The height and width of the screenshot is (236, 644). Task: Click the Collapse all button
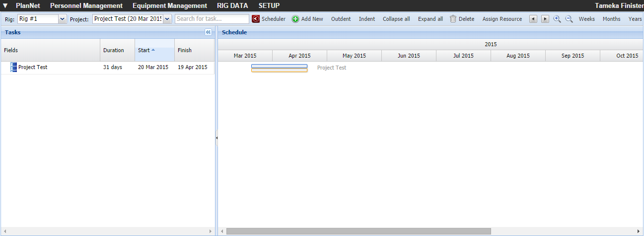396,19
